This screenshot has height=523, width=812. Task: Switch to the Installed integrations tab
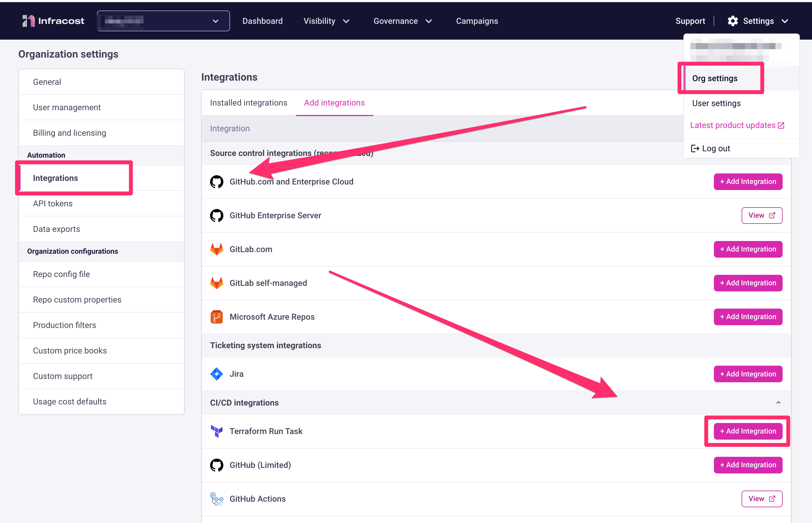point(248,102)
